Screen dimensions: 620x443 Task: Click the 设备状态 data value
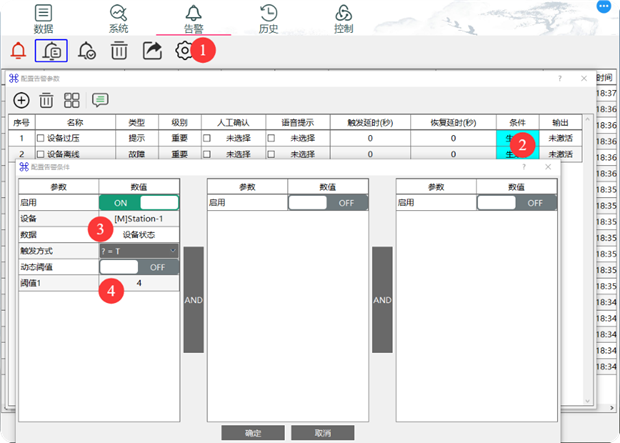139,235
